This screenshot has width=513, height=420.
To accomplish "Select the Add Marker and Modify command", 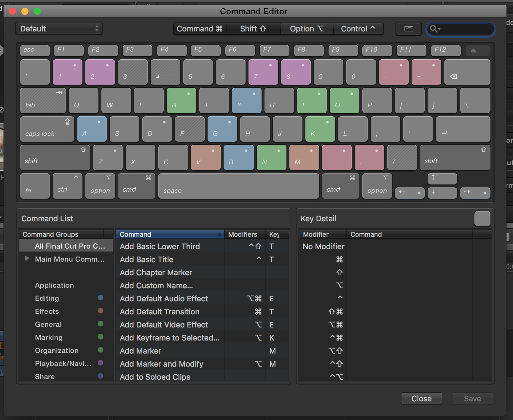I will pos(202,364).
